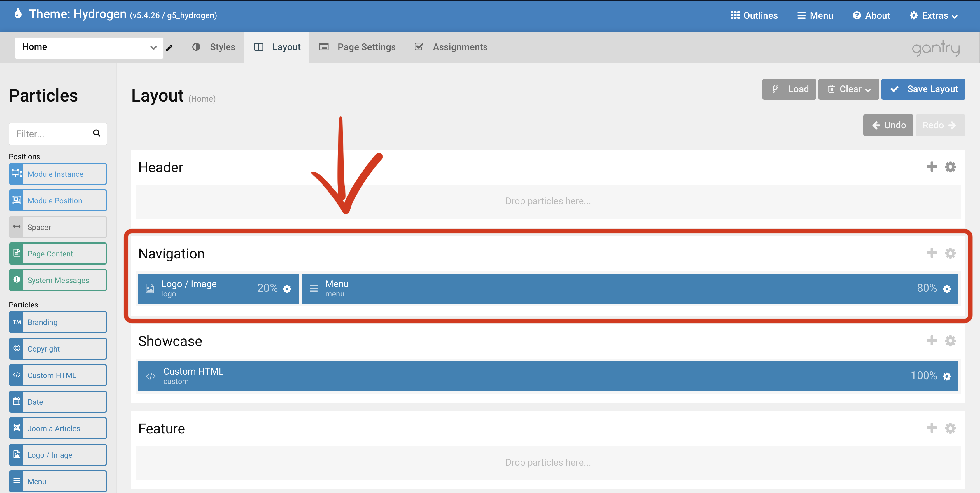Viewport: 980px width, 493px height.
Task: Click the Branding TM icon
Action: pyautogui.click(x=17, y=322)
